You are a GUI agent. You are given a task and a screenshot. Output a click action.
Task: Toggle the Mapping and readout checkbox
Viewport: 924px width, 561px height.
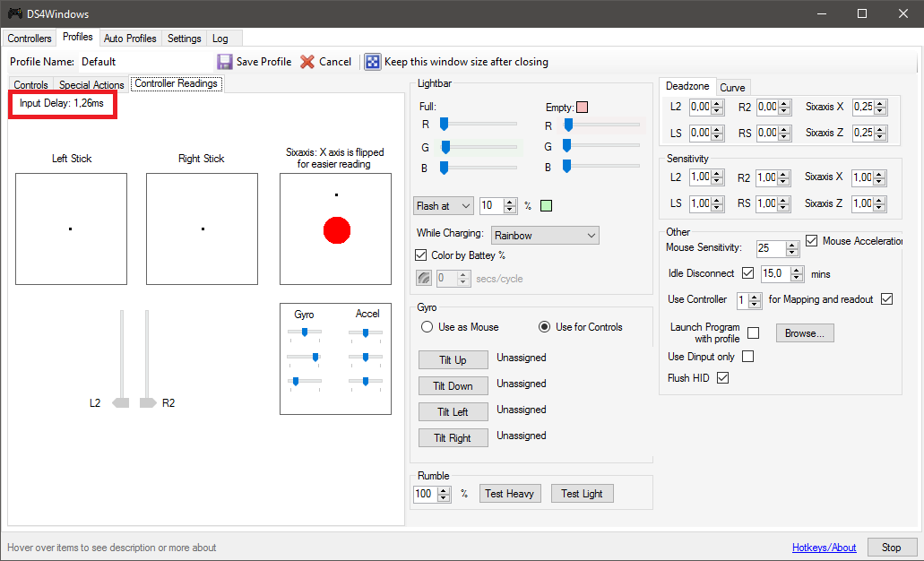[x=887, y=299]
